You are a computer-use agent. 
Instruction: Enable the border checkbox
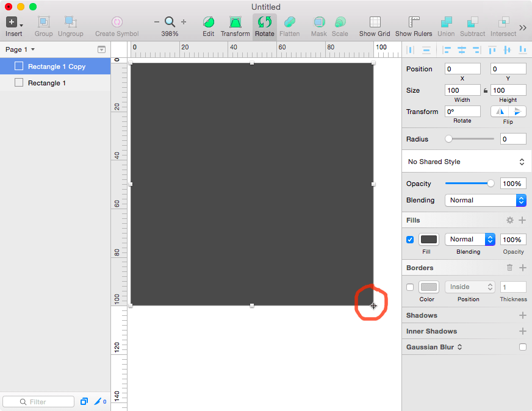click(410, 287)
